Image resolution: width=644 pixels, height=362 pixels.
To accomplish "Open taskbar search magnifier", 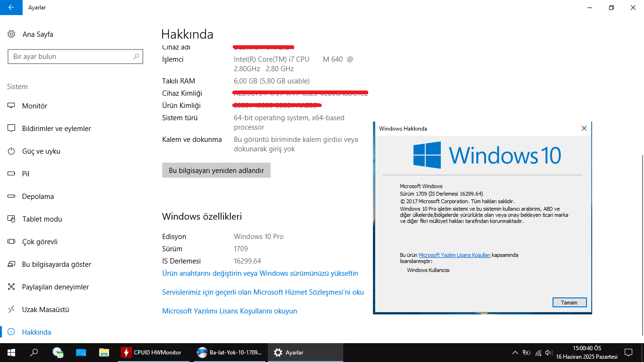I will coord(34,353).
